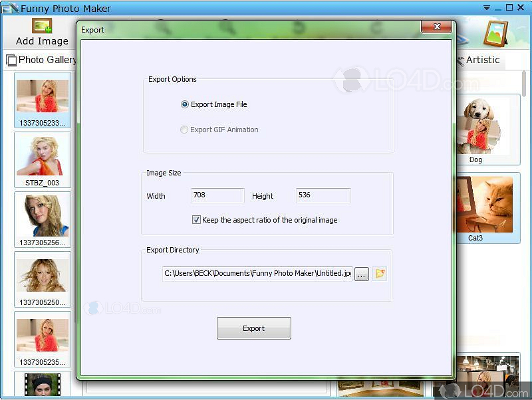The width and height of the screenshot is (532, 400).
Task: Click the Width input field
Action: (x=217, y=195)
